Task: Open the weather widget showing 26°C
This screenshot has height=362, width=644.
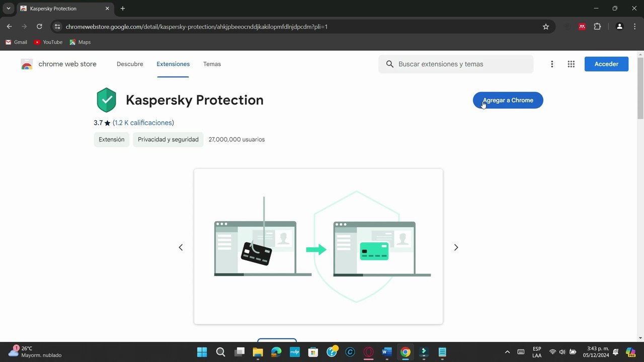Action: [x=35, y=351]
